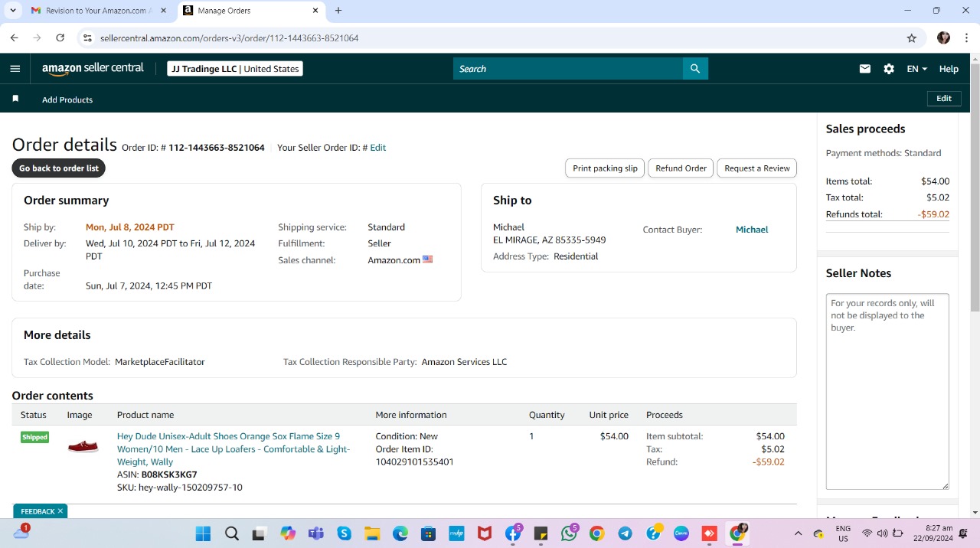Click into the Seller Notes text area
The height and width of the screenshot is (548, 980).
point(887,391)
